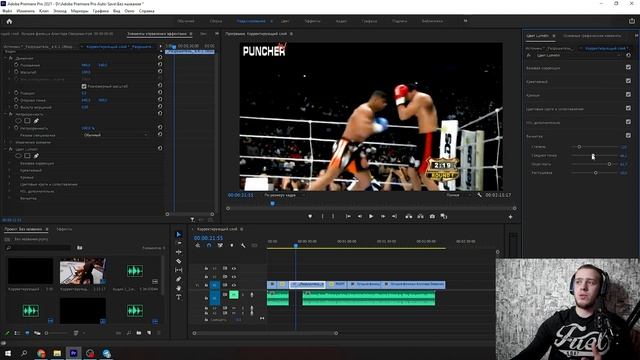640x360 pixels.
Task: Step back one frame in Program monitor
Action: 360,216
